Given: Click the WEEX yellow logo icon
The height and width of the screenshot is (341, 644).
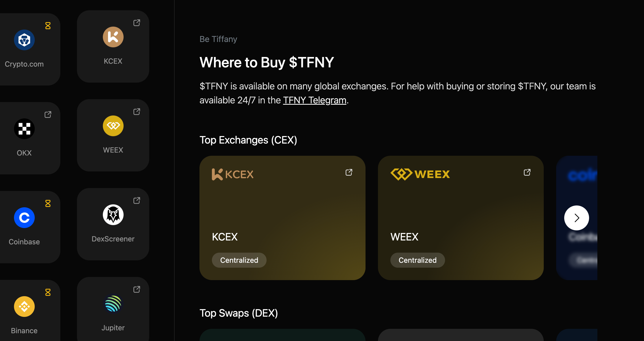Looking at the screenshot, I should pos(113,126).
